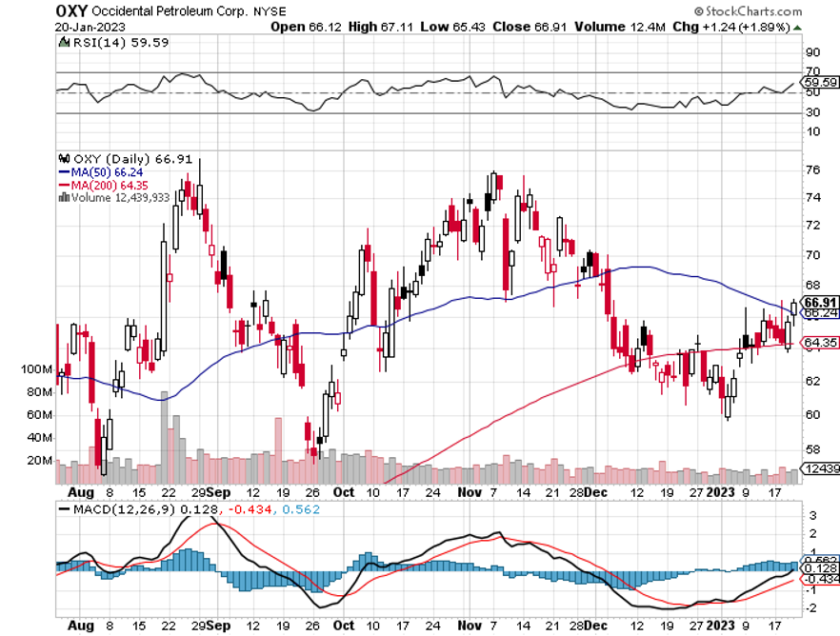The height and width of the screenshot is (636, 840).
Task: Click the 40M volume axis label
Action: click(39, 438)
